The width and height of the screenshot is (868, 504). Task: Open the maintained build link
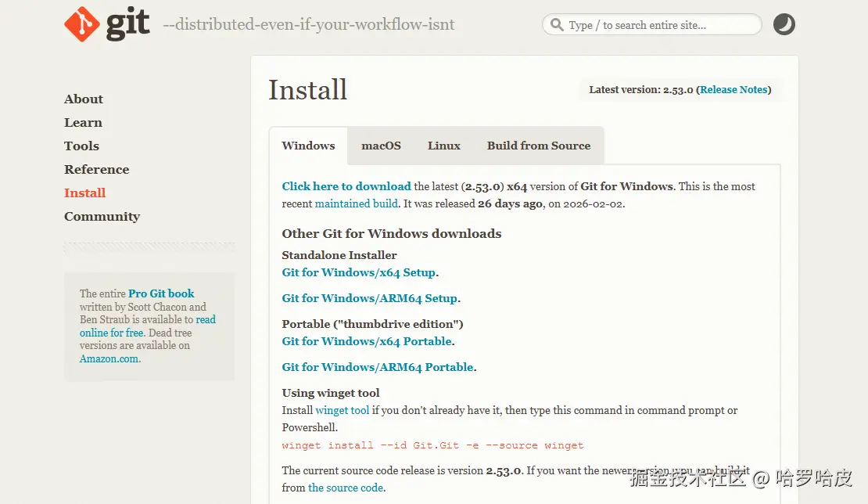point(357,203)
